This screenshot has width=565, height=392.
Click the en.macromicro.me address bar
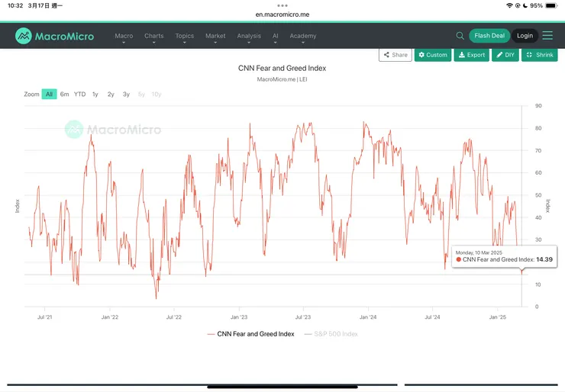click(x=282, y=14)
